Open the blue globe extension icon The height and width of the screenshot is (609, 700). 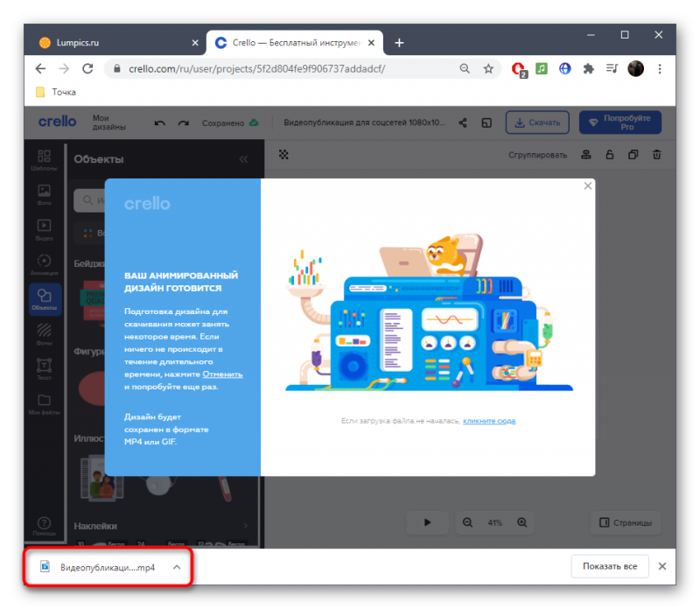tap(564, 68)
